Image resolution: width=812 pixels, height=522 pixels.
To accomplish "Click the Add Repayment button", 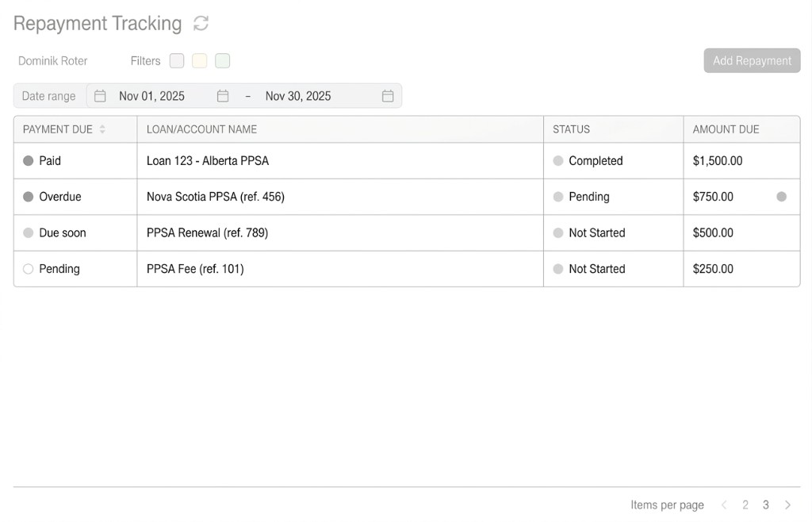I will tap(752, 60).
